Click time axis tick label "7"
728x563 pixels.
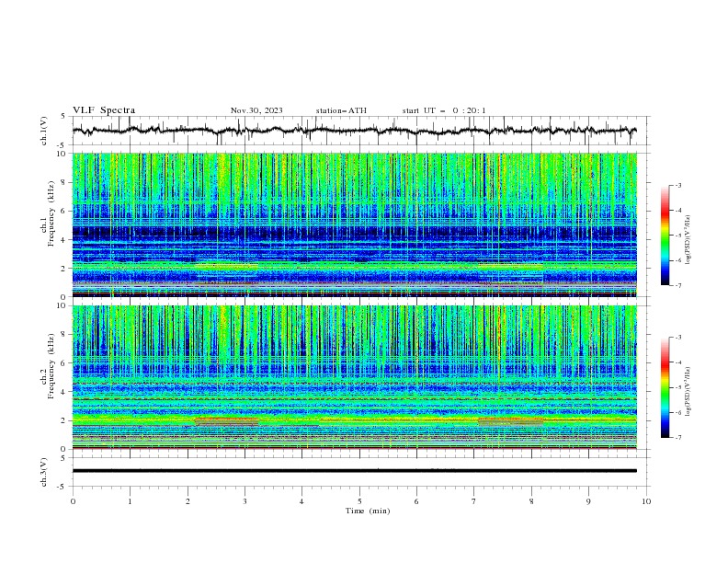[x=474, y=501]
